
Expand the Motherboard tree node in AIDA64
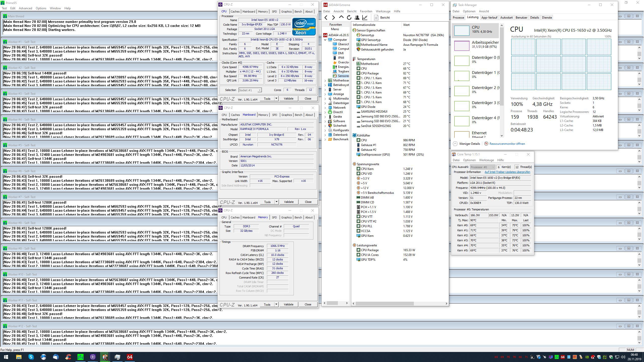325,80
